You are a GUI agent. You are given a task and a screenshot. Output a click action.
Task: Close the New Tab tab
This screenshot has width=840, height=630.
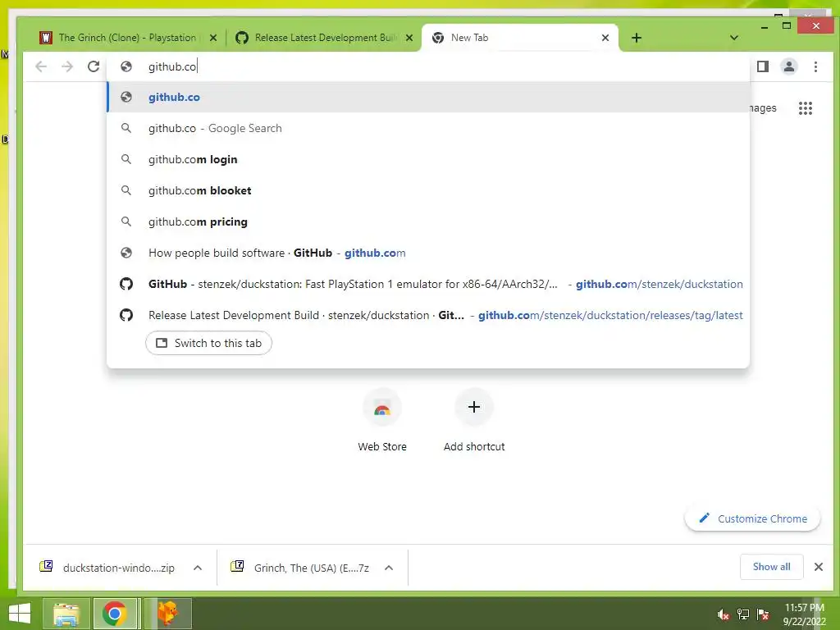tap(605, 38)
